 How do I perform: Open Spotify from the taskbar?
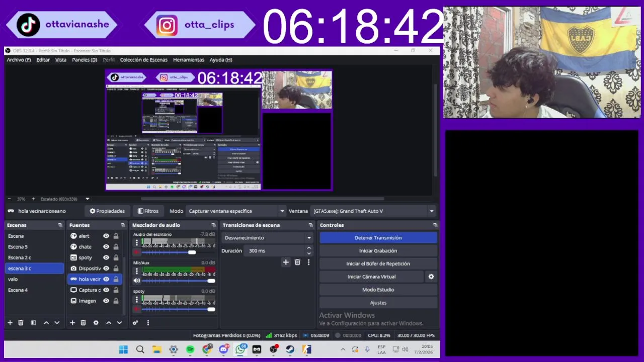190,349
